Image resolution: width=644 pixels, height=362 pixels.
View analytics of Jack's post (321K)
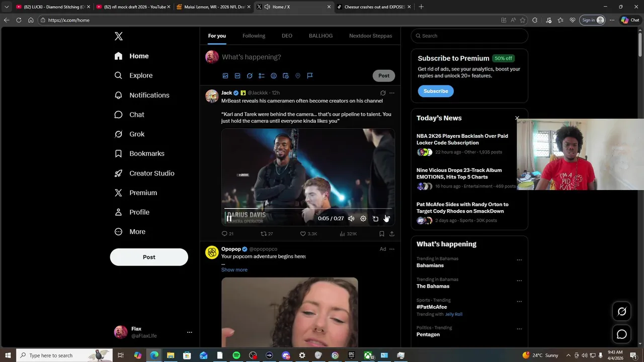click(348, 234)
